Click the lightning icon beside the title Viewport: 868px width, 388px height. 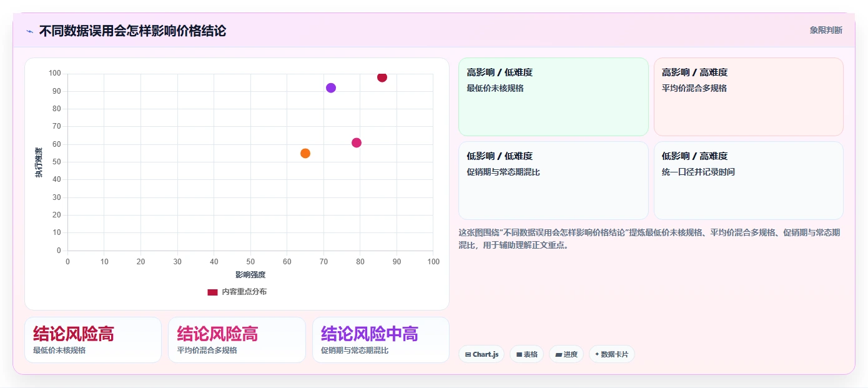tap(29, 31)
